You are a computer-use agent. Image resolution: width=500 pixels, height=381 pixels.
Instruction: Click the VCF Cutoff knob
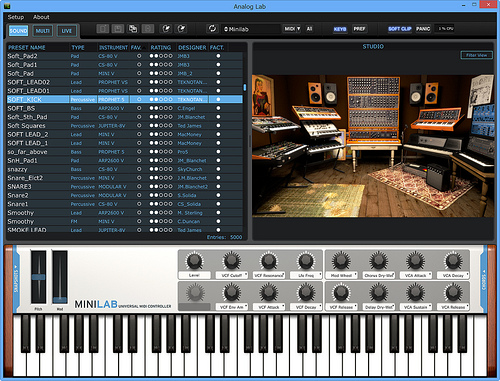point(231,260)
